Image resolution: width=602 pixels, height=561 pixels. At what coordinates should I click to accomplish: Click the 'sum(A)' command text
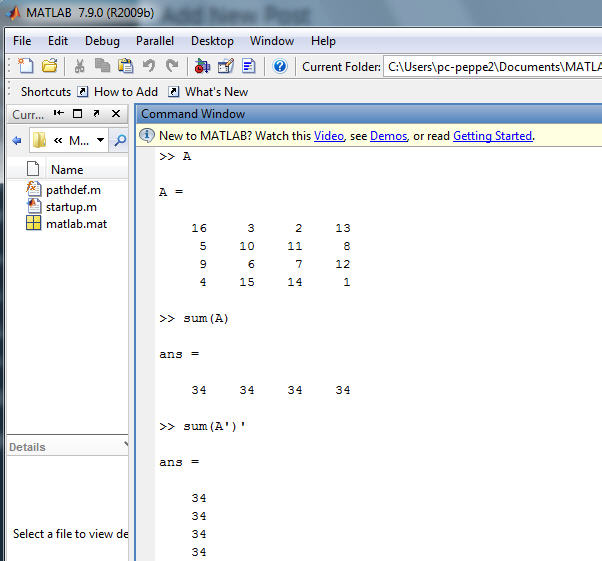[206, 318]
